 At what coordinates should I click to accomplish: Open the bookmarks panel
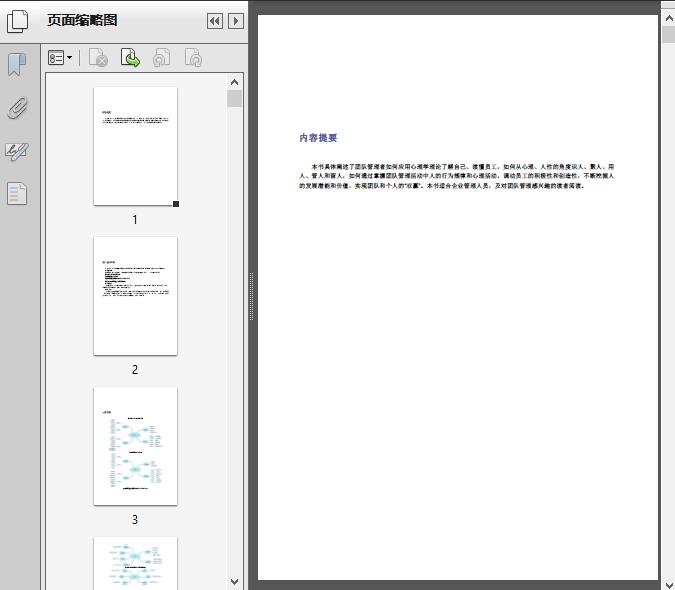(x=17, y=65)
